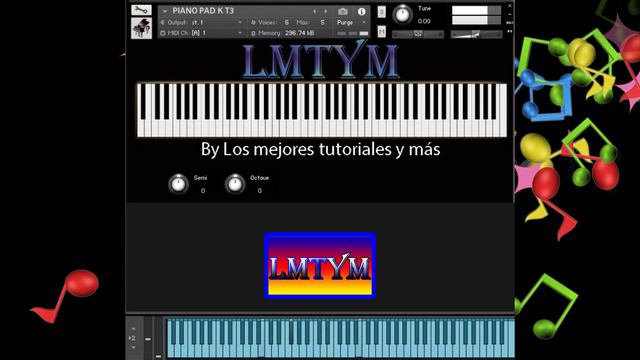Click text By Los mejores tutoriales y más
The width and height of the screenshot is (640, 360).
pos(320,149)
